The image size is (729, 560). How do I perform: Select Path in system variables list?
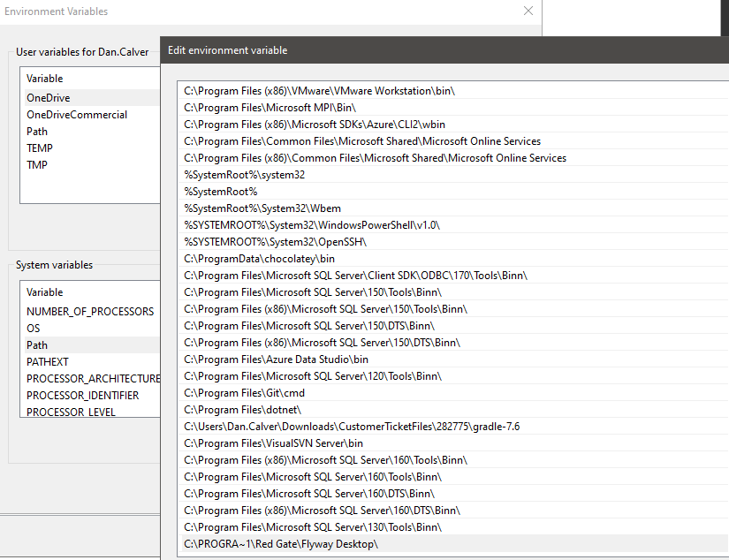click(x=90, y=344)
